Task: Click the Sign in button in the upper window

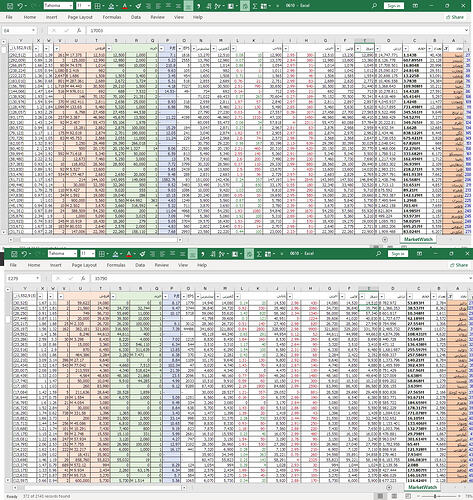Action: 394,6
